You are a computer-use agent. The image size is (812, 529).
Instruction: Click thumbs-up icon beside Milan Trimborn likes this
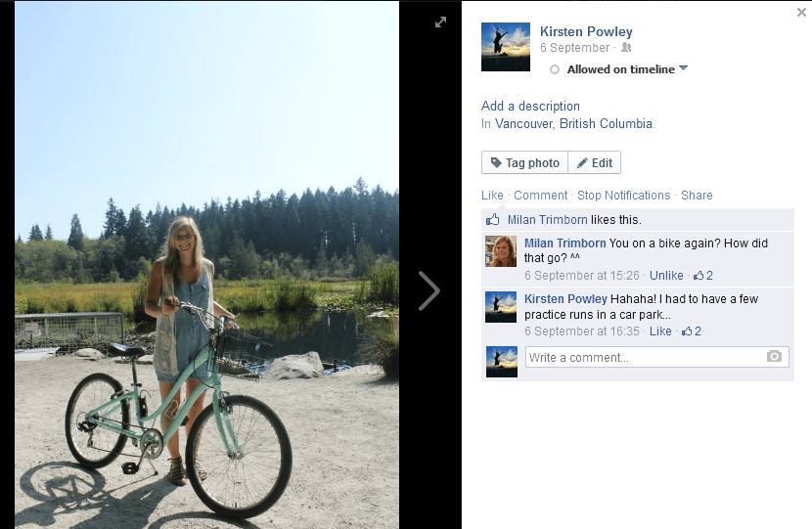(493, 220)
